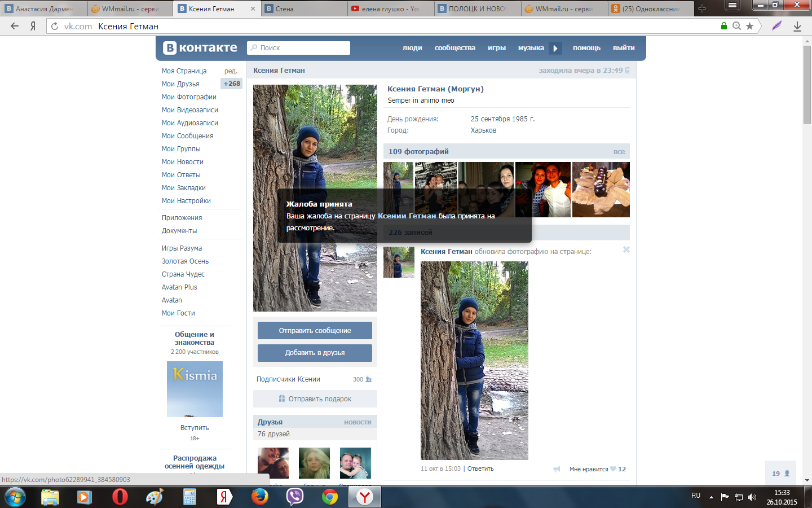
Task: Click the first friend avatar thumbnail
Action: 273,463
